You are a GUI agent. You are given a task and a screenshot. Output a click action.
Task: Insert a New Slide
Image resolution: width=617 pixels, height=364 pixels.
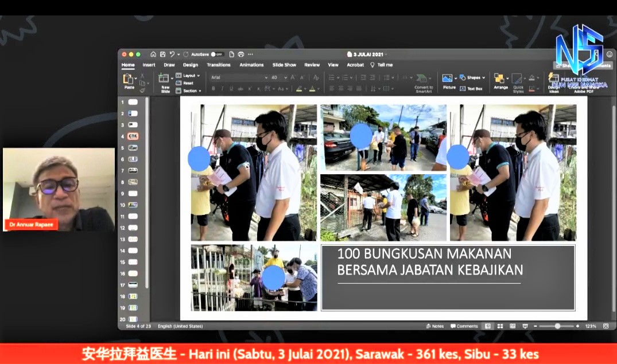tap(165, 80)
